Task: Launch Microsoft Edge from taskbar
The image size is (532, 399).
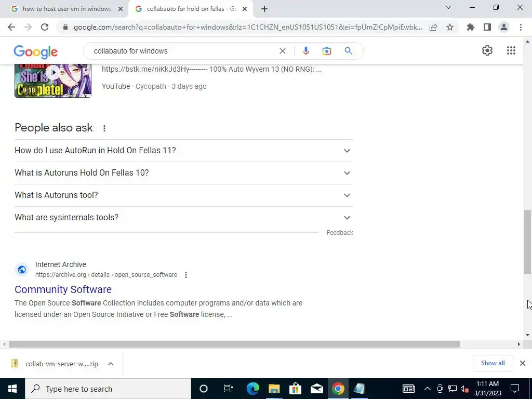Action: 253,389
